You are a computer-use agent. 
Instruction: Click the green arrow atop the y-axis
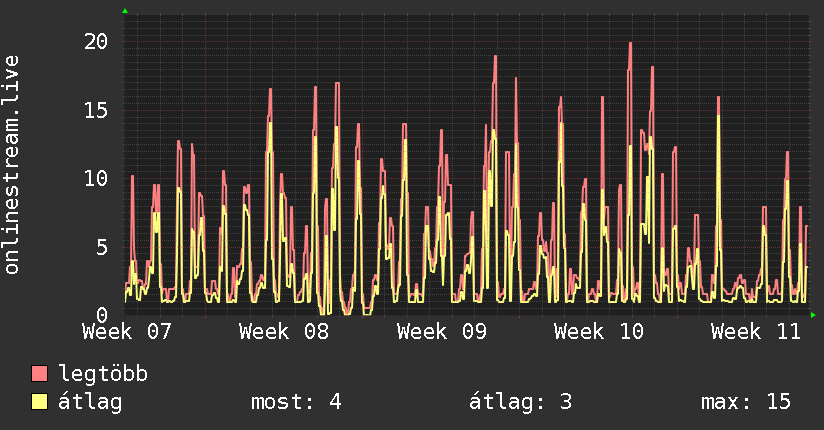(125, 11)
